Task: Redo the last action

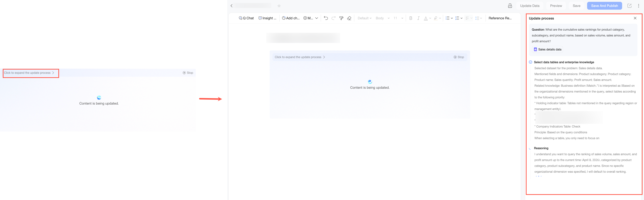Action: [333, 18]
